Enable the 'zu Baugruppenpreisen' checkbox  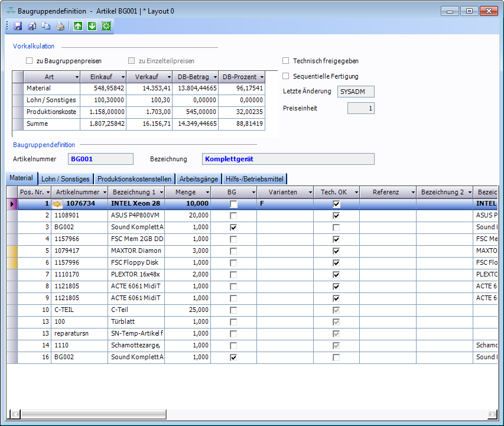point(30,61)
